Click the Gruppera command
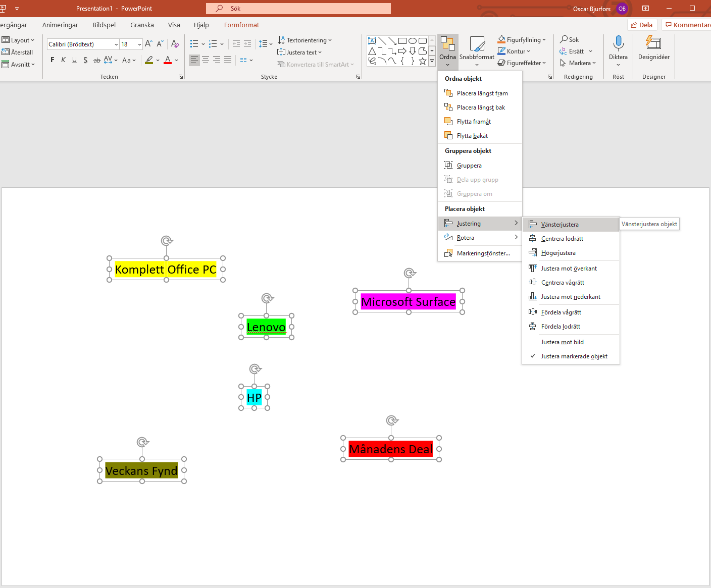This screenshot has width=711, height=588. 469,166
